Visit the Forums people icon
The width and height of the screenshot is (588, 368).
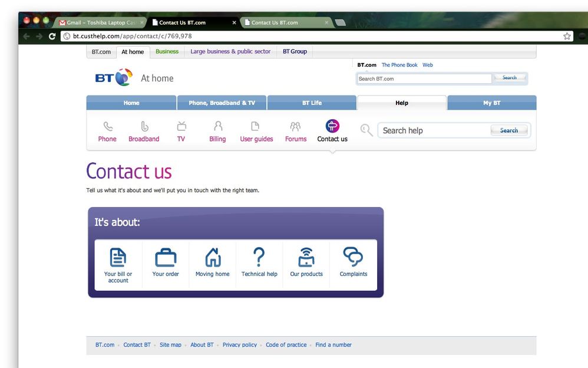[296, 126]
